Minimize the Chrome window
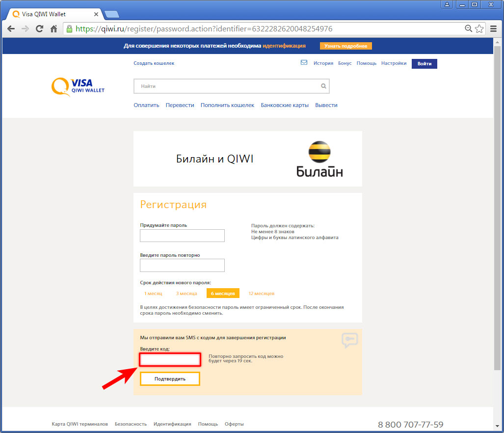This screenshot has width=504, height=433. click(462, 4)
